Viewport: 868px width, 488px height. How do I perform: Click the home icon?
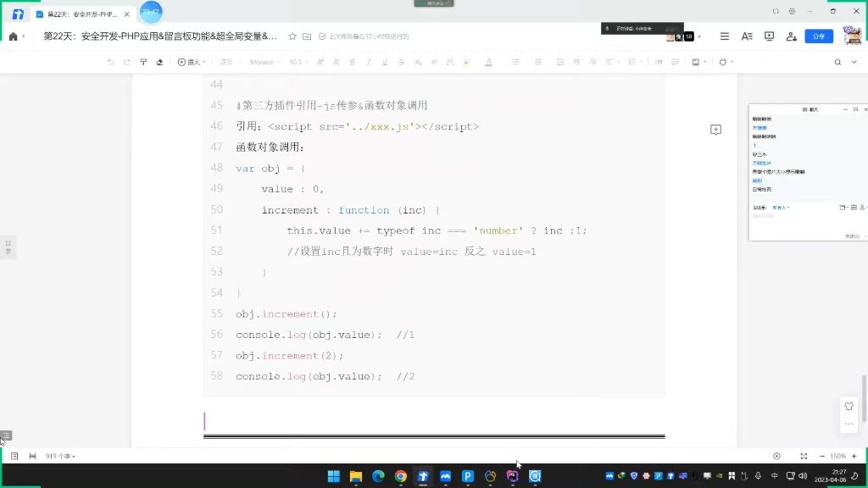tap(14, 36)
